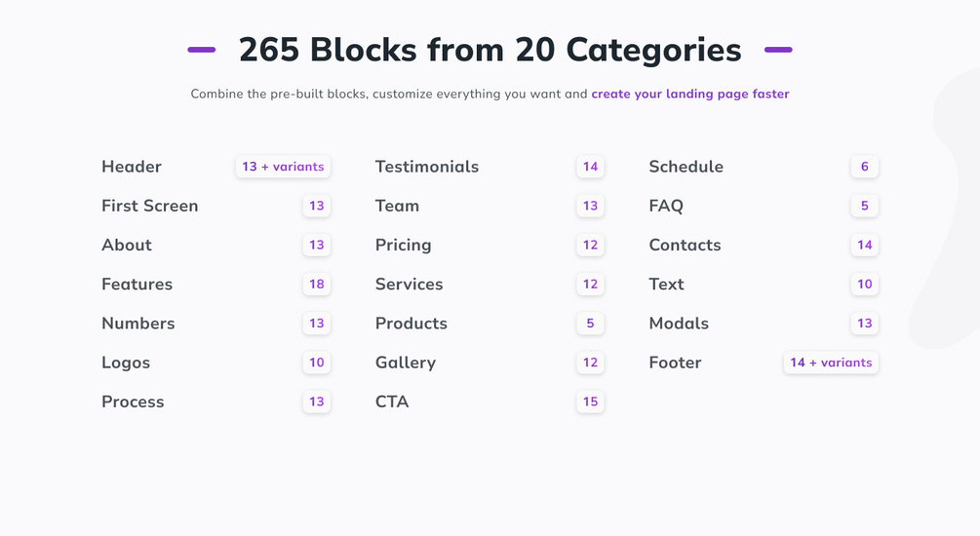
Task: Click the 15 badge beside CTA
Action: point(590,402)
